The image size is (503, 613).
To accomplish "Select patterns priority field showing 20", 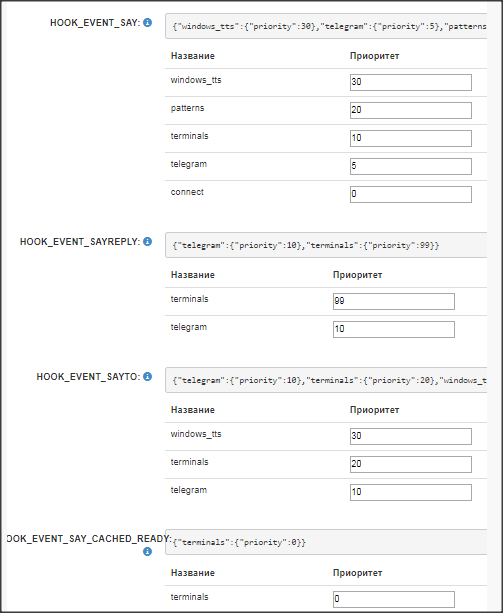I will (411, 110).
